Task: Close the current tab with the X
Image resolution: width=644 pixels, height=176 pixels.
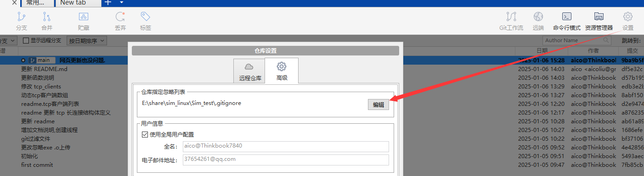Action: click(x=14, y=3)
